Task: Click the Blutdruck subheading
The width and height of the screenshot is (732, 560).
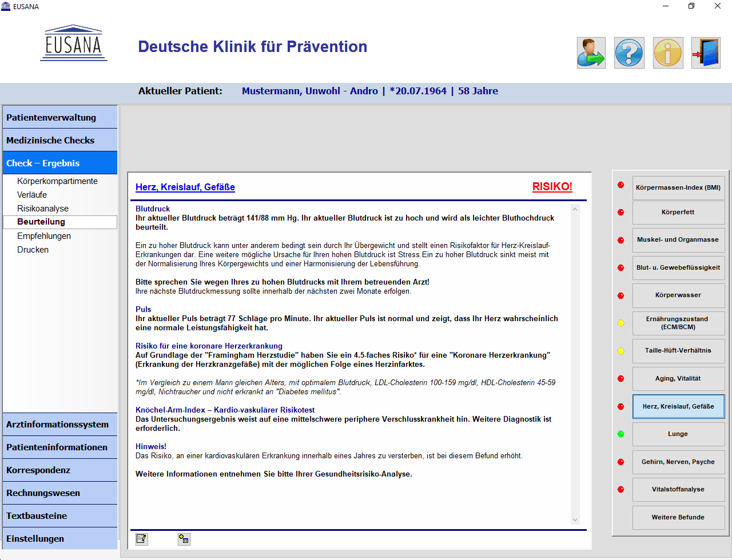Action: (x=153, y=209)
